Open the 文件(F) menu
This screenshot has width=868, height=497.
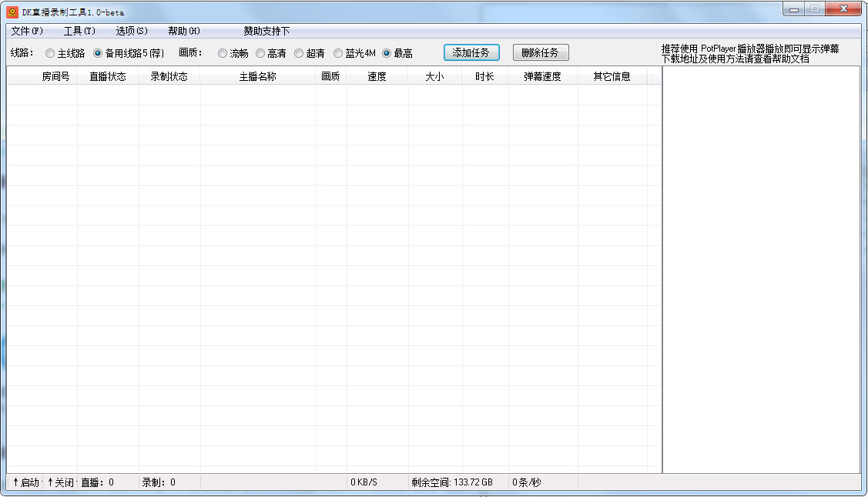point(27,31)
